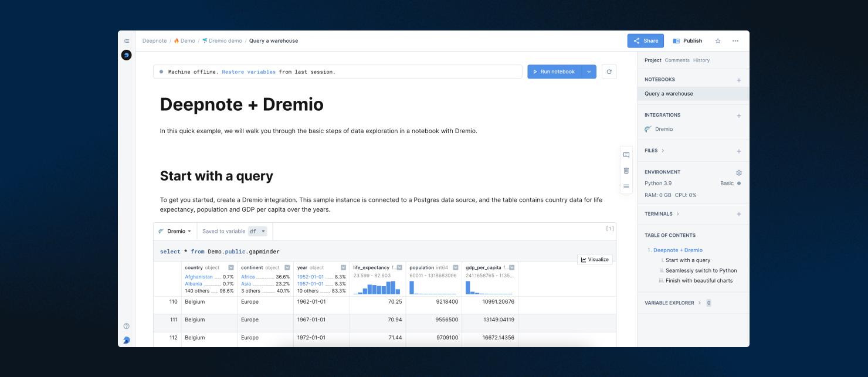Add a new file with the plus icon
Viewport: 868px width, 377px height.
click(x=739, y=151)
